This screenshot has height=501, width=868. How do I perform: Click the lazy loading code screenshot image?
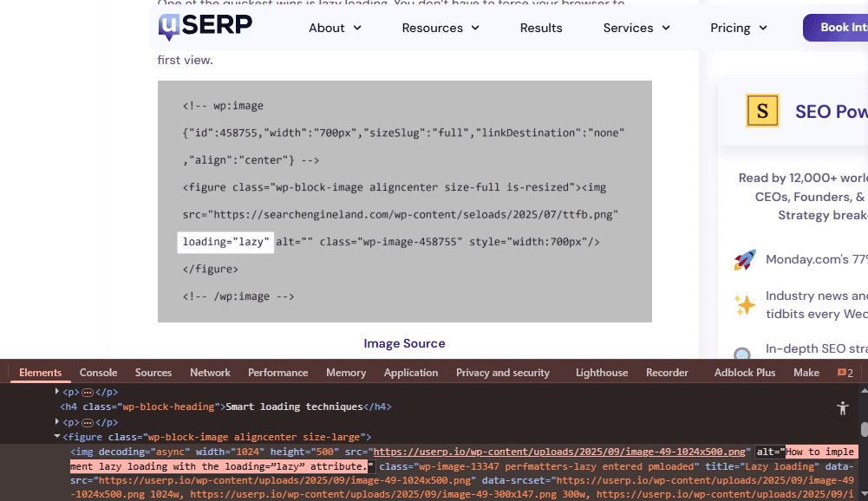405,201
